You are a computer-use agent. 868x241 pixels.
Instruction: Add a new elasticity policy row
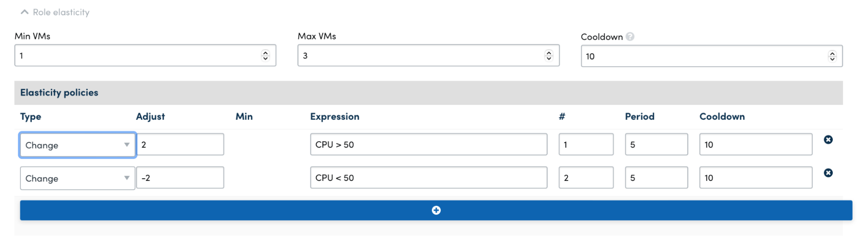tap(436, 211)
